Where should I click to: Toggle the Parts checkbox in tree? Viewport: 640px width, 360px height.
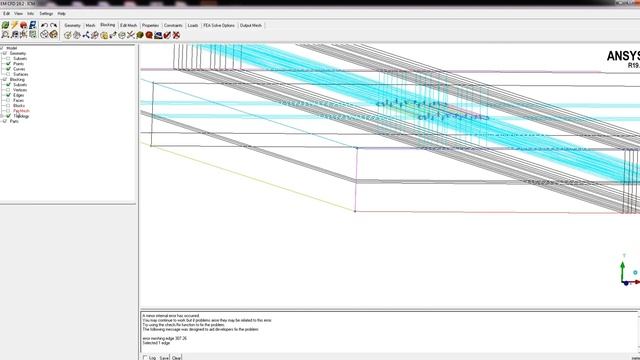point(5,121)
